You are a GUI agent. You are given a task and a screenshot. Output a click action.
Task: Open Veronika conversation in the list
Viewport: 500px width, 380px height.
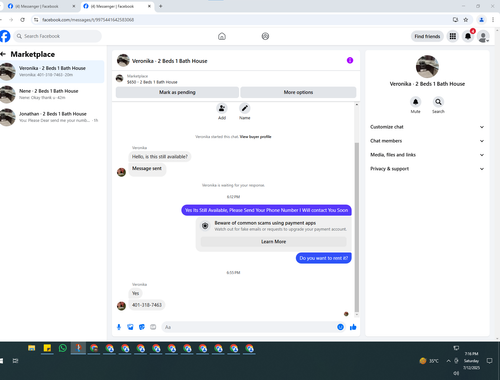click(52, 71)
